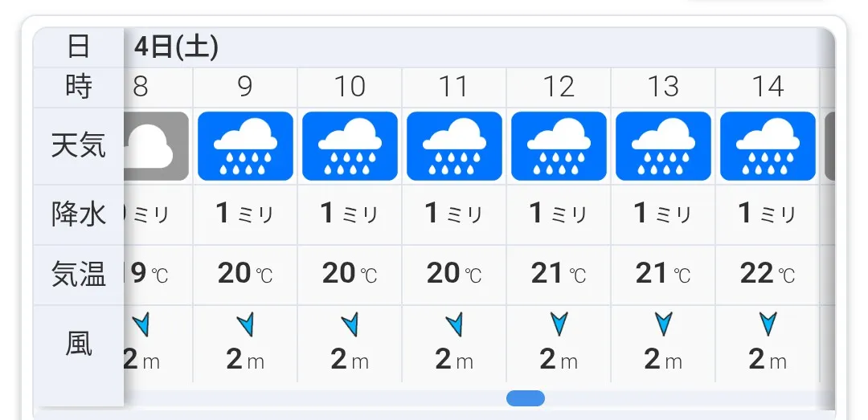Select the 13 hour column header

pyautogui.click(x=663, y=87)
